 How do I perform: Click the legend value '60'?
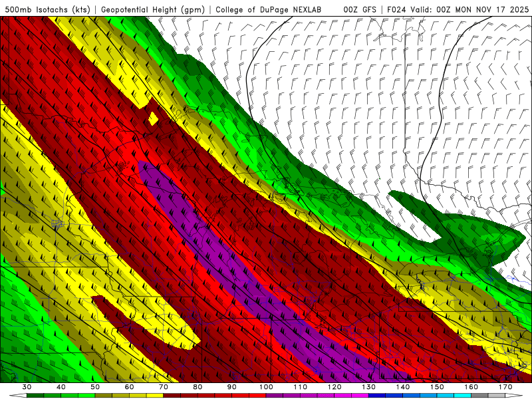point(129,387)
